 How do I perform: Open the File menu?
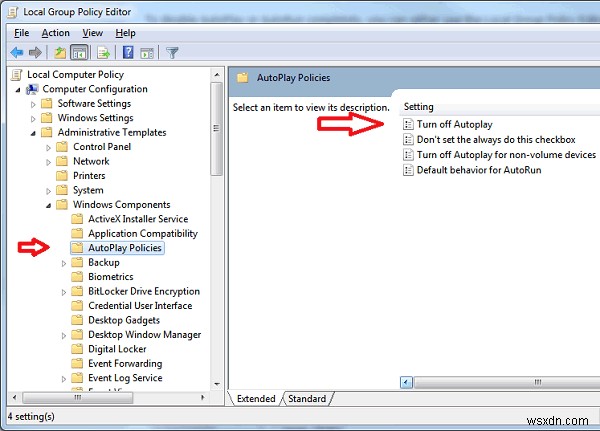point(21,33)
